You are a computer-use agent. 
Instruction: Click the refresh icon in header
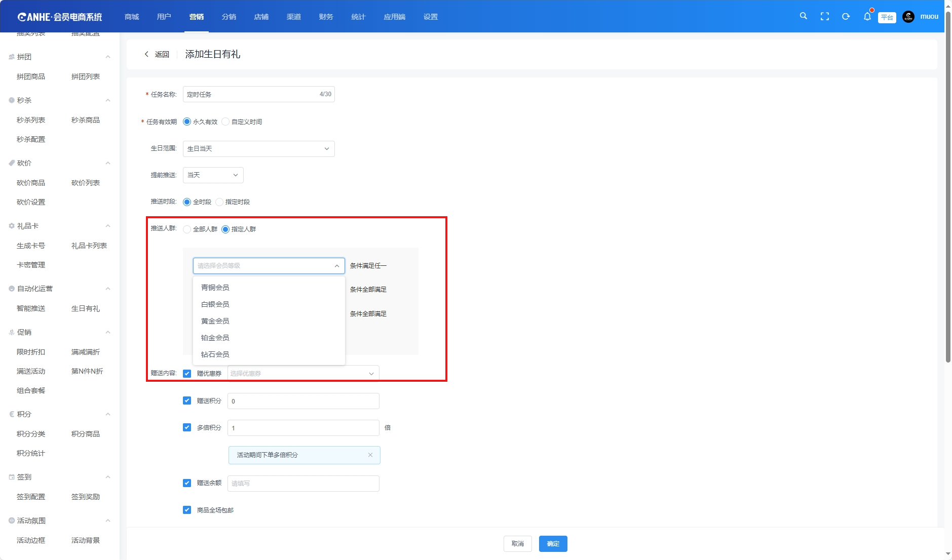click(x=846, y=17)
